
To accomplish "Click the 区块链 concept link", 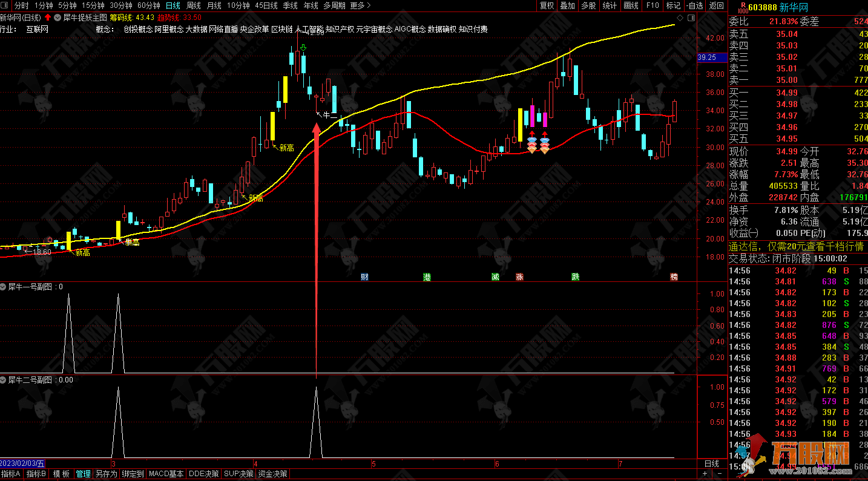I will [x=282, y=29].
